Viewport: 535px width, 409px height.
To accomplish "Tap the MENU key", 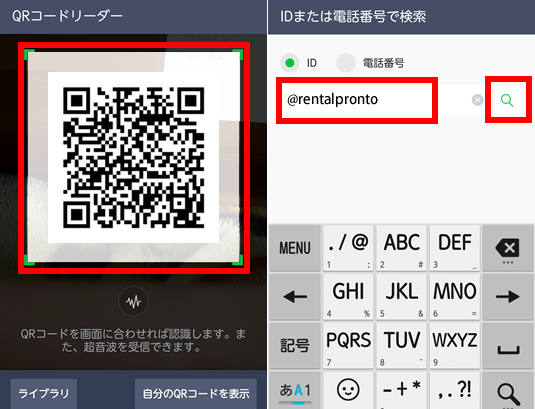I will [x=295, y=248].
